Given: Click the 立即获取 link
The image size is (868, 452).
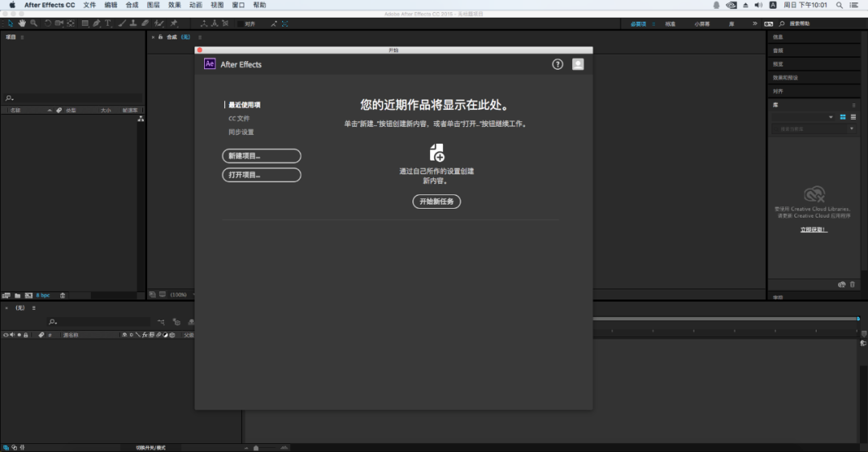Looking at the screenshot, I should point(813,230).
